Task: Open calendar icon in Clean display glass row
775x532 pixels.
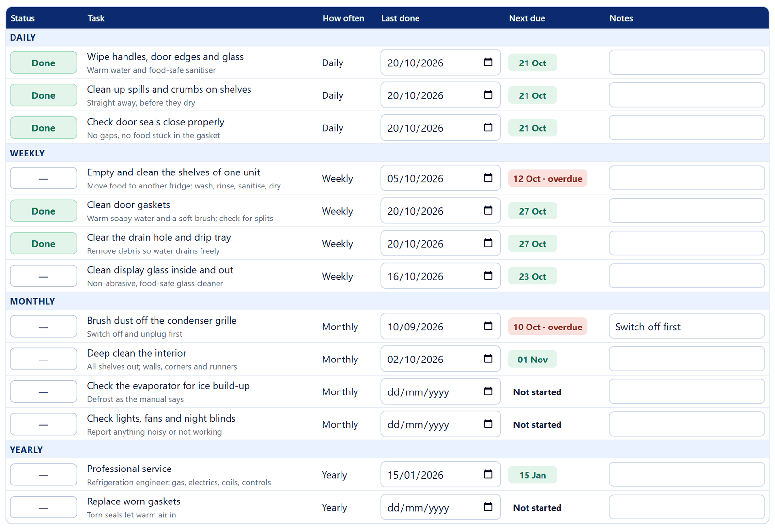Action: (x=488, y=275)
